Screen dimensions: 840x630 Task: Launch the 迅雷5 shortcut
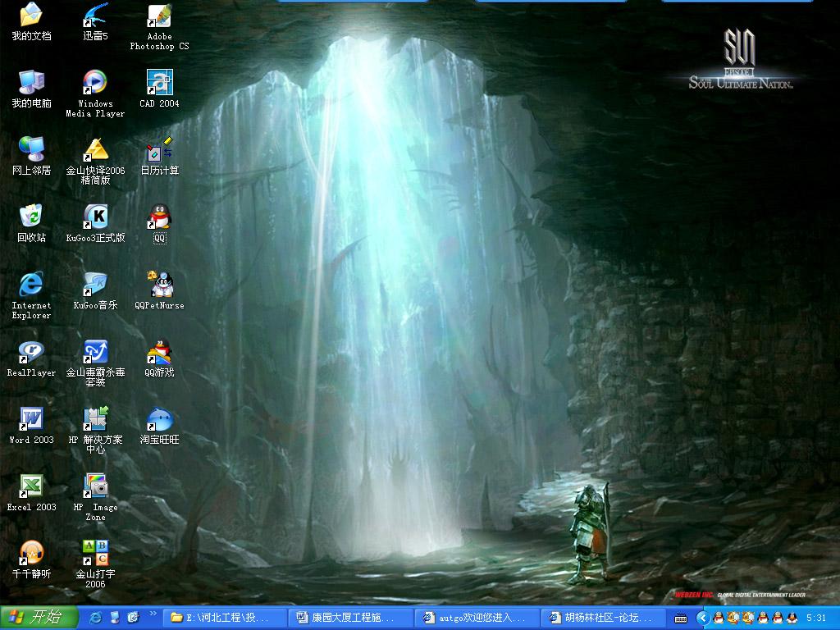click(x=95, y=21)
